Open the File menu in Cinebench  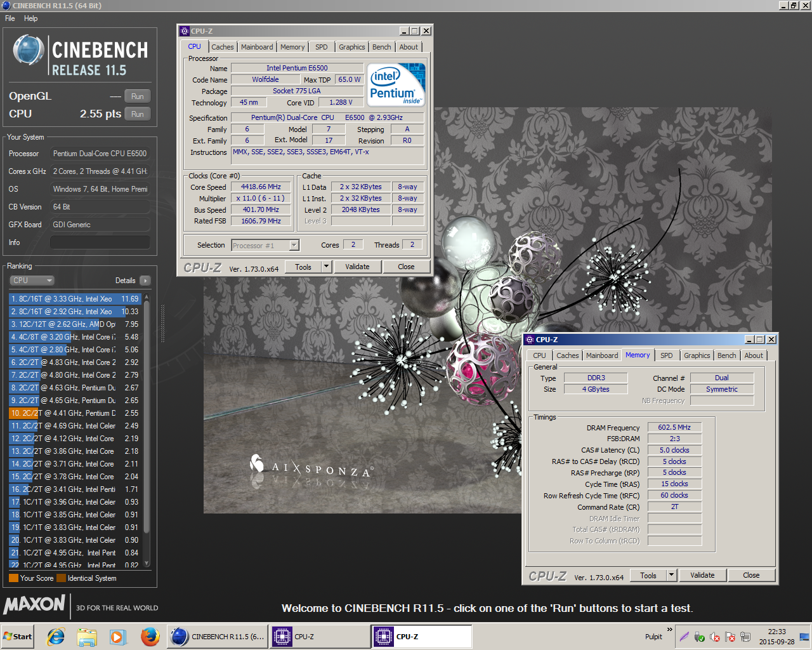click(10, 18)
